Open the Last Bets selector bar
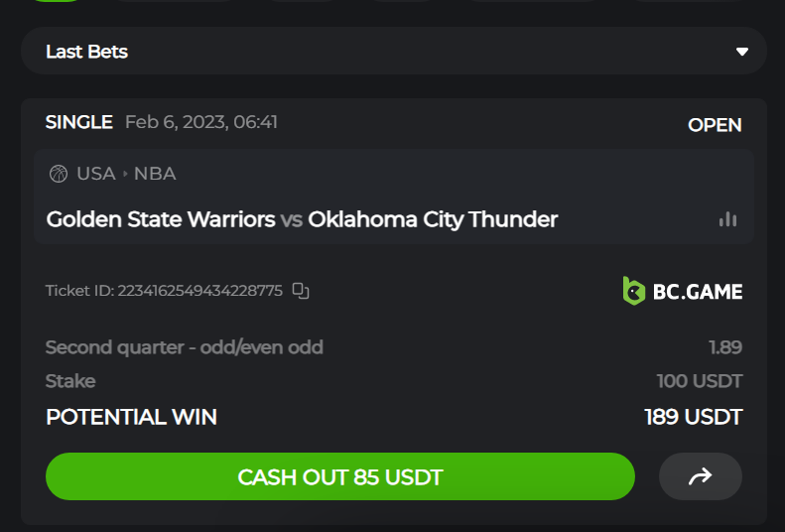Screen dimensions: 785x532 [394, 51]
